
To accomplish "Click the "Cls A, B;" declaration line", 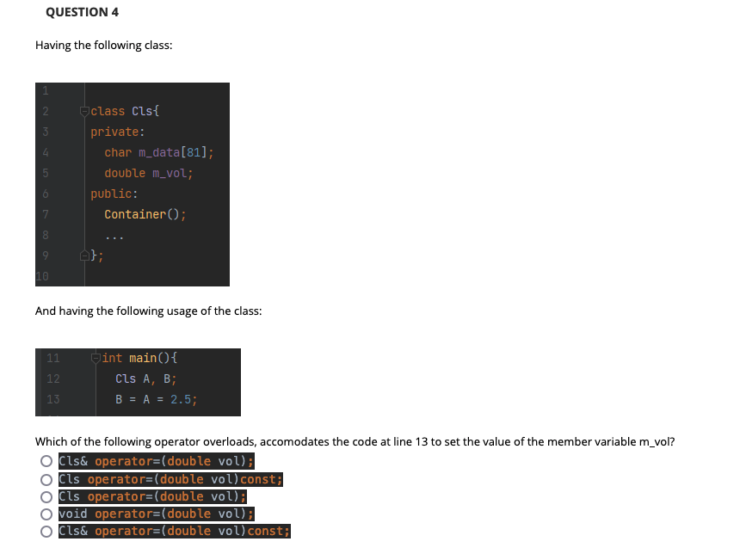I will 145,378.
